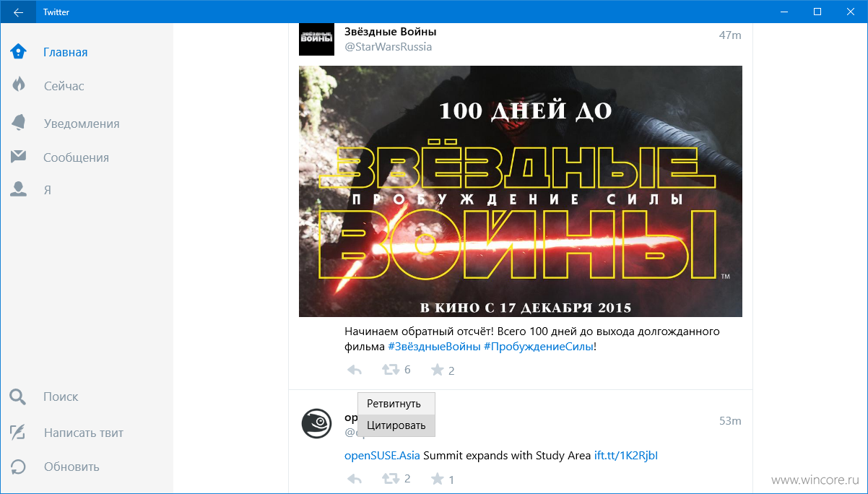
Task: Click the retweet count 6
Action: click(407, 370)
